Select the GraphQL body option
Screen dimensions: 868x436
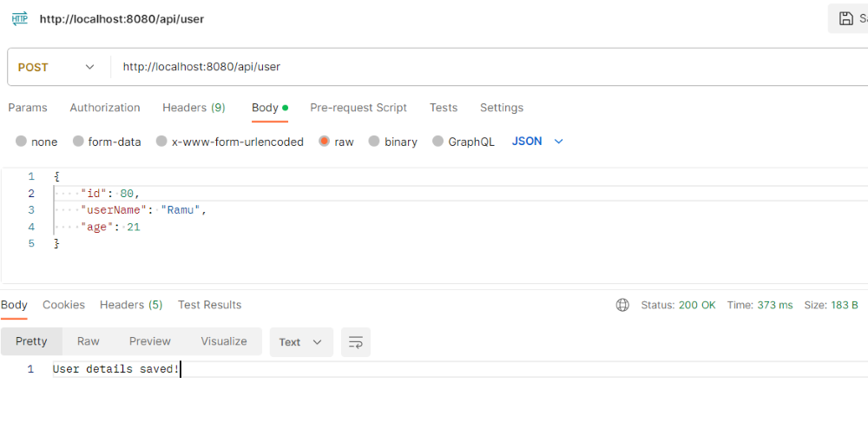(x=438, y=142)
